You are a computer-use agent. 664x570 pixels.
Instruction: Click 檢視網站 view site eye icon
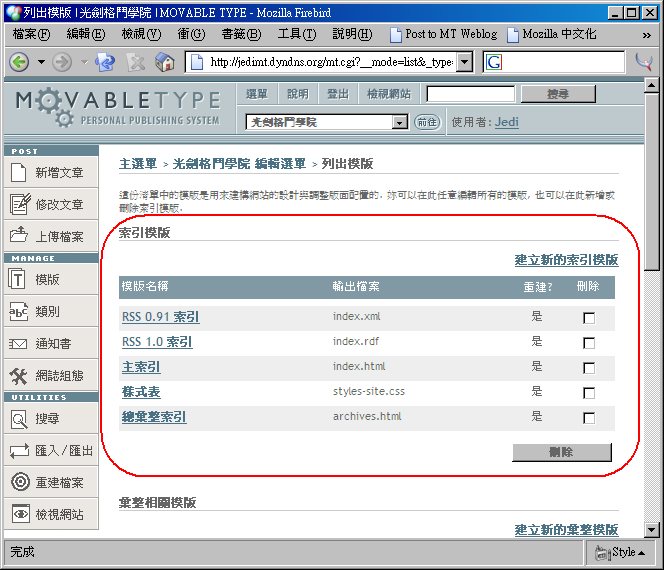pyautogui.click(x=21, y=514)
